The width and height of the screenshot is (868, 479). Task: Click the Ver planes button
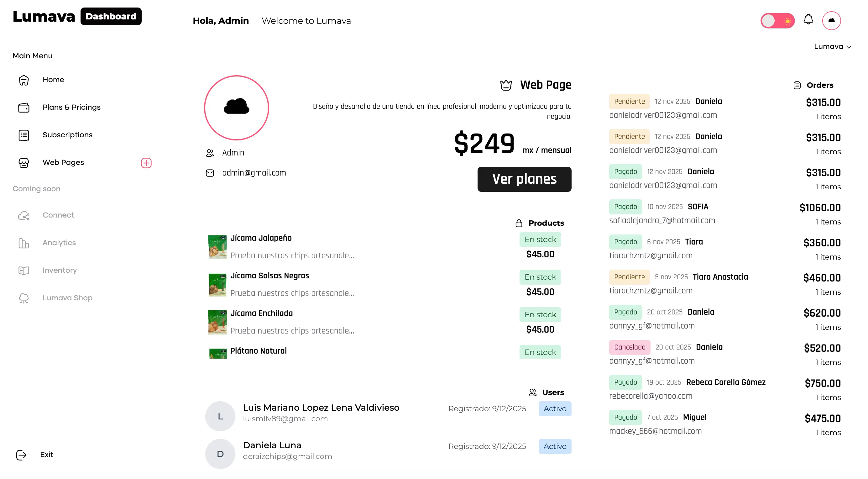click(524, 179)
